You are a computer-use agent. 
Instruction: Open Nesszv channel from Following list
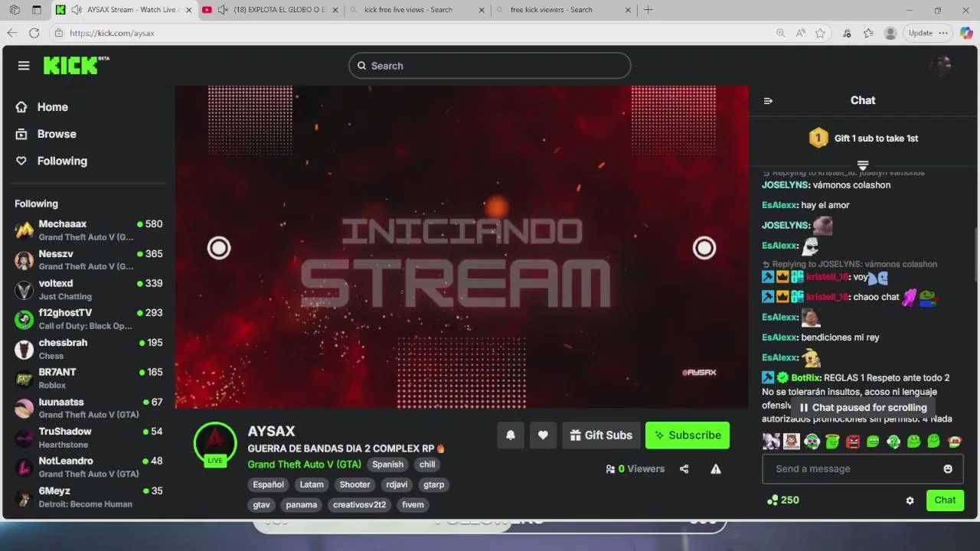pyautogui.click(x=89, y=259)
